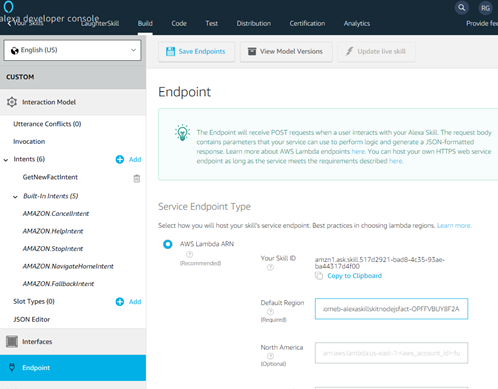Open the RG user profile avatar

point(485,8)
